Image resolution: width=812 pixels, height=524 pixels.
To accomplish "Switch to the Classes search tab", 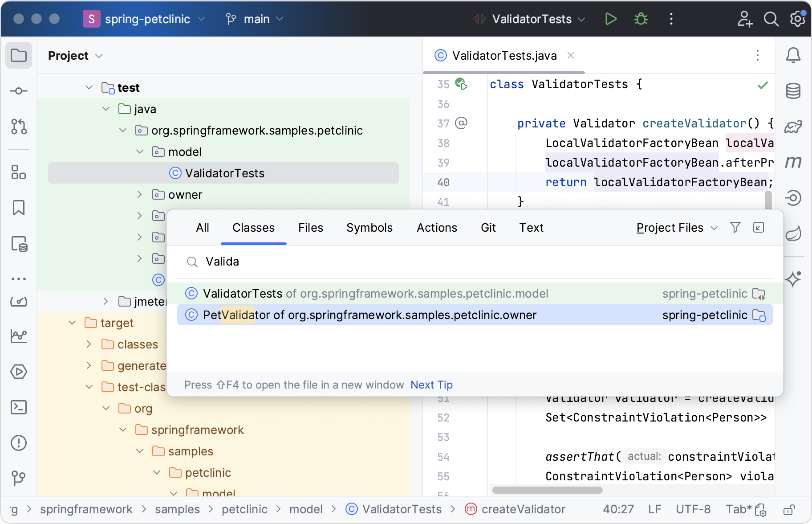I will 254,228.
